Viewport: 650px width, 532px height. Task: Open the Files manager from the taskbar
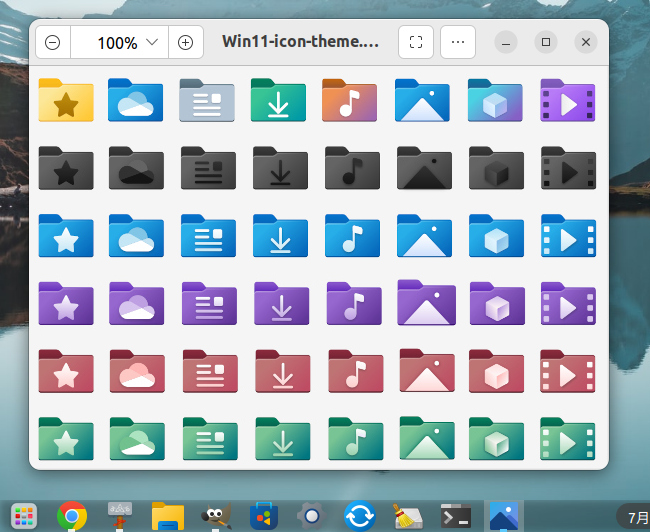(x=167, y=516)
